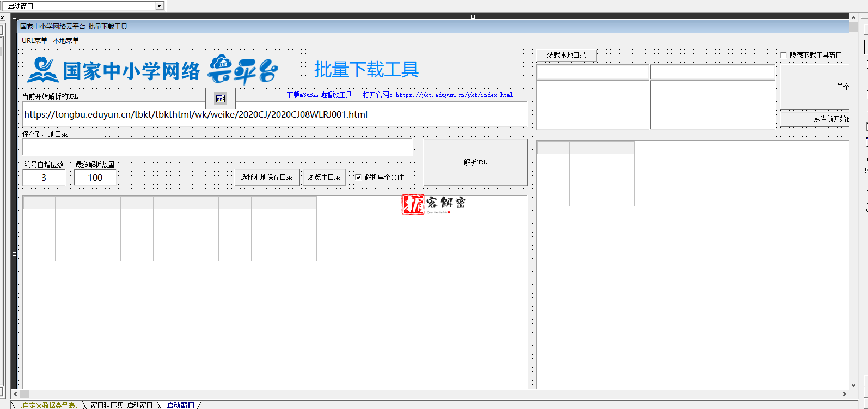The image size is (868, 409).
Task: Select the _启动窗口 bottom tab
Action: click(x=180, y=405)
